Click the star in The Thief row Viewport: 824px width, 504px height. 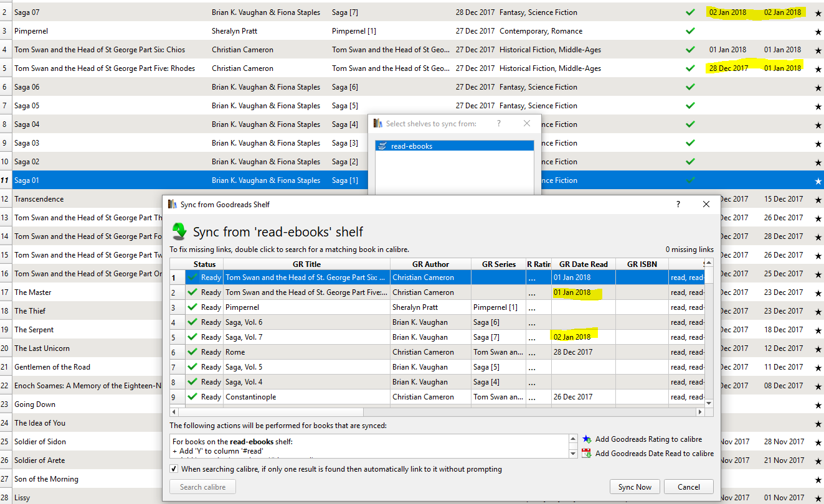point(818,312)
